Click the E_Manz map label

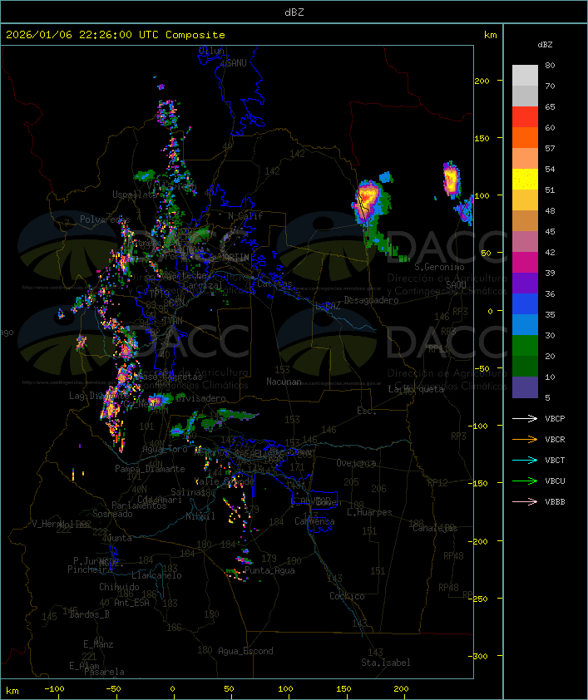click(98, 644)
